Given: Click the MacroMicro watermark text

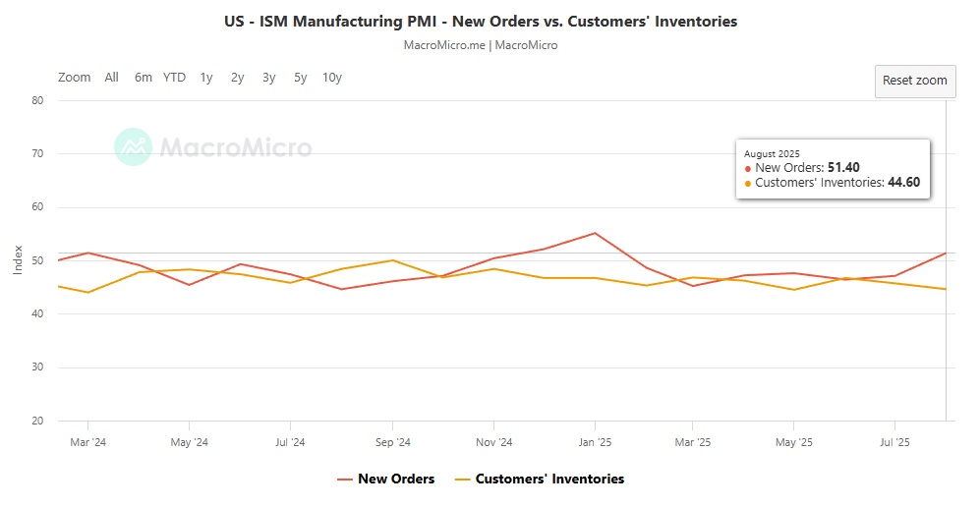Looking at the screenshot, I should tap(235, 147).
